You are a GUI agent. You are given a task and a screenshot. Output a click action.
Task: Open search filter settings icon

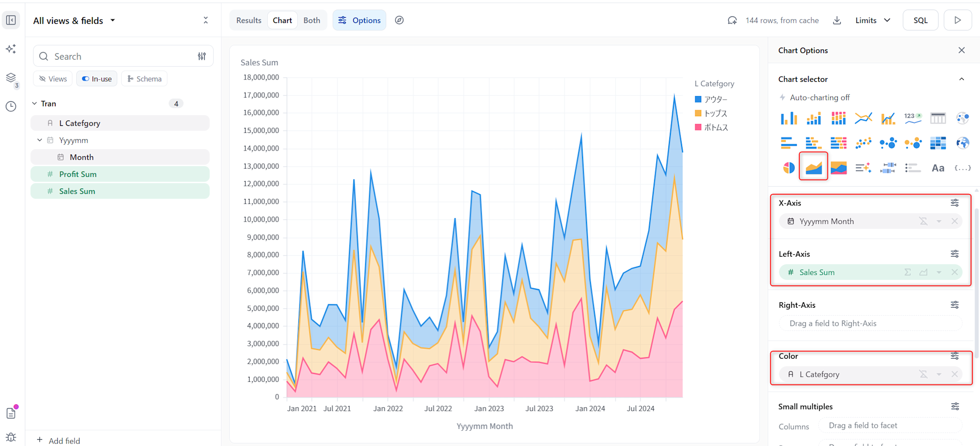202,56
